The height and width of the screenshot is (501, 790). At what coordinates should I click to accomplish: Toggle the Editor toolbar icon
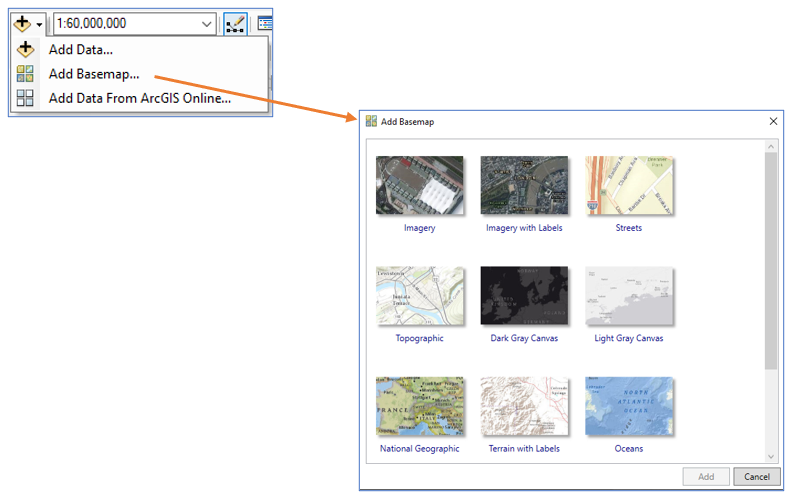click(x=235, y=24)
